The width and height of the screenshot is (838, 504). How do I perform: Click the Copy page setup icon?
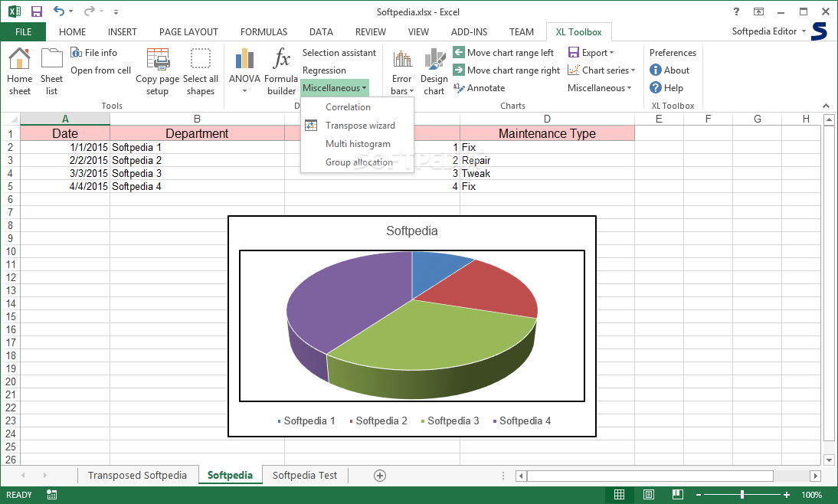pos(158,59)
